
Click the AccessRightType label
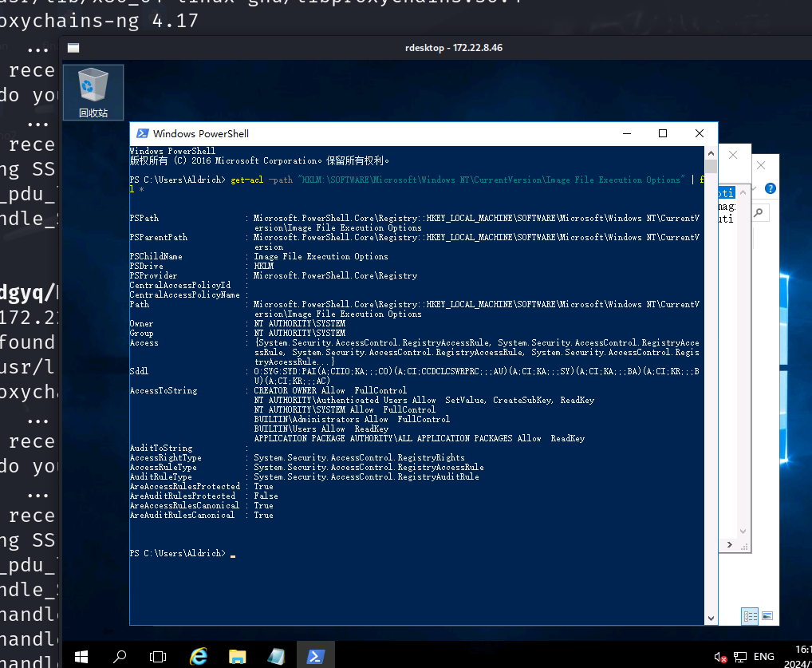click(166, 457)
